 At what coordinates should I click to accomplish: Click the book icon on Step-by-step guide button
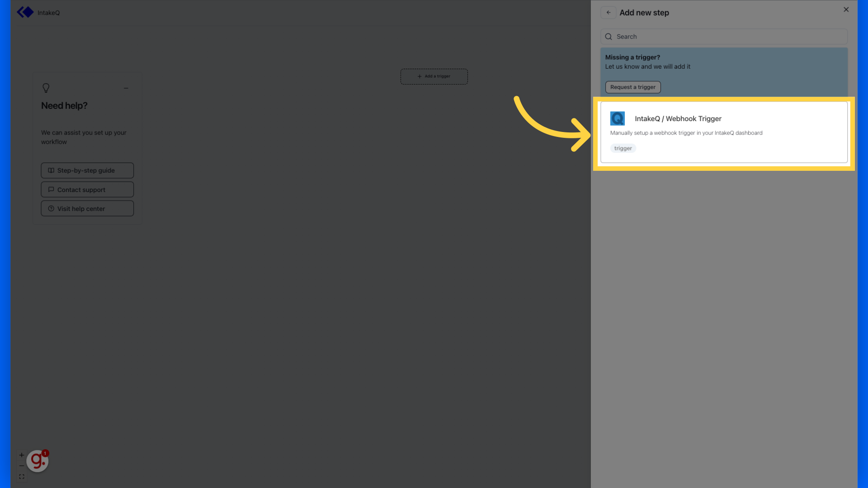point(51,170)
